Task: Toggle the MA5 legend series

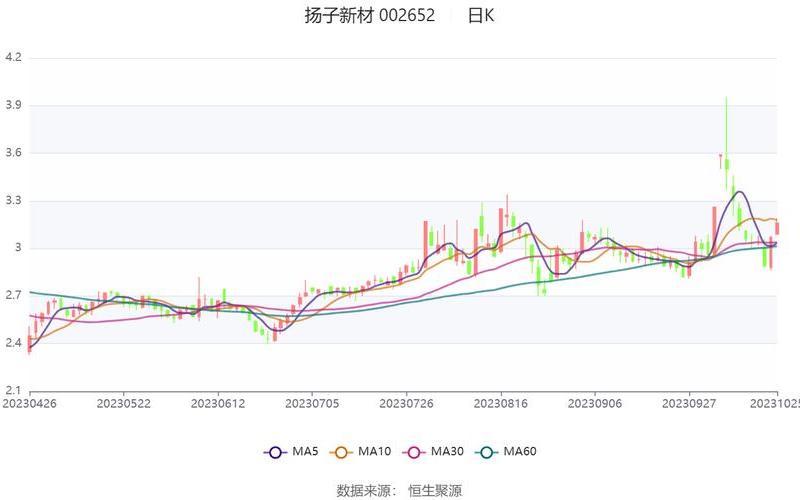Action: point(291,452)
